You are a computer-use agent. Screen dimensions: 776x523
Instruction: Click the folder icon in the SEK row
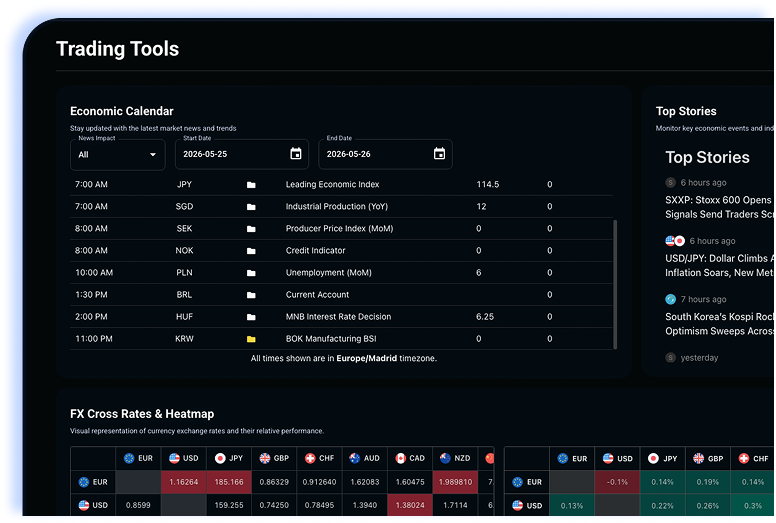click(251, 229)
